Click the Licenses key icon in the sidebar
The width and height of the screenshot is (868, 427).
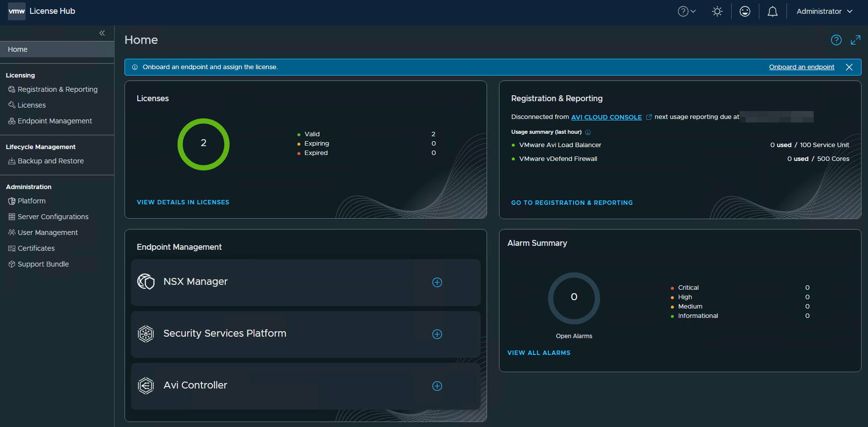point(12,105)
